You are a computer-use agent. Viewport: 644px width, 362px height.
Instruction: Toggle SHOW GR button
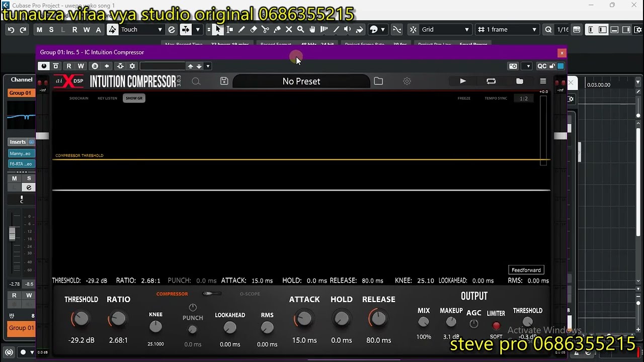tap(134, 98)
